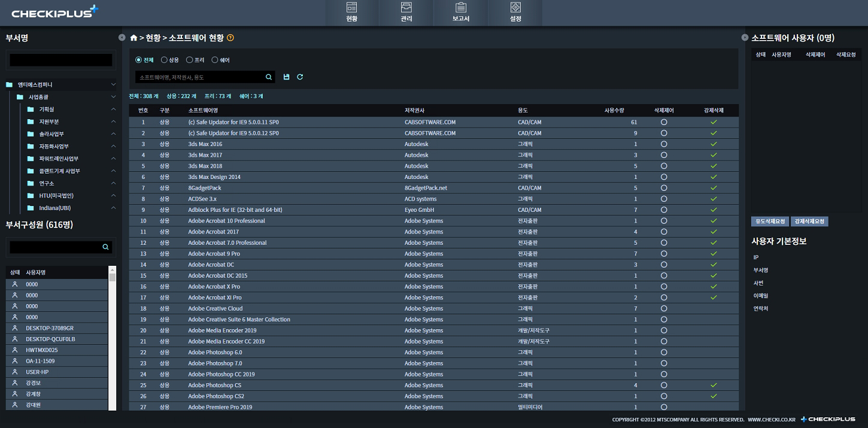Open the 보고서 top navigation tab
Image resolution: width=868 pixels, height=428 pixels.
[x=461, y=13]
